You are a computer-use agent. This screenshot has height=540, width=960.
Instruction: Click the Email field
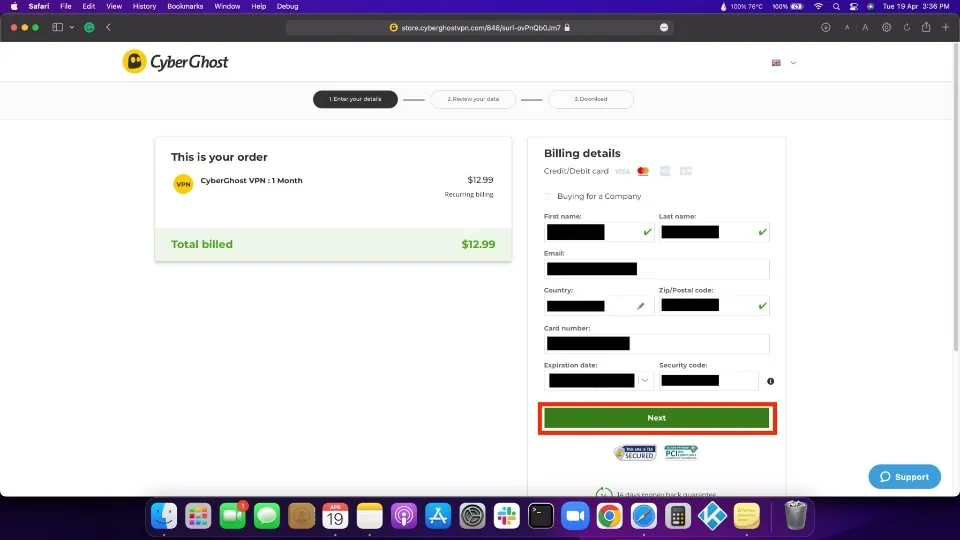tap(656, 269)
